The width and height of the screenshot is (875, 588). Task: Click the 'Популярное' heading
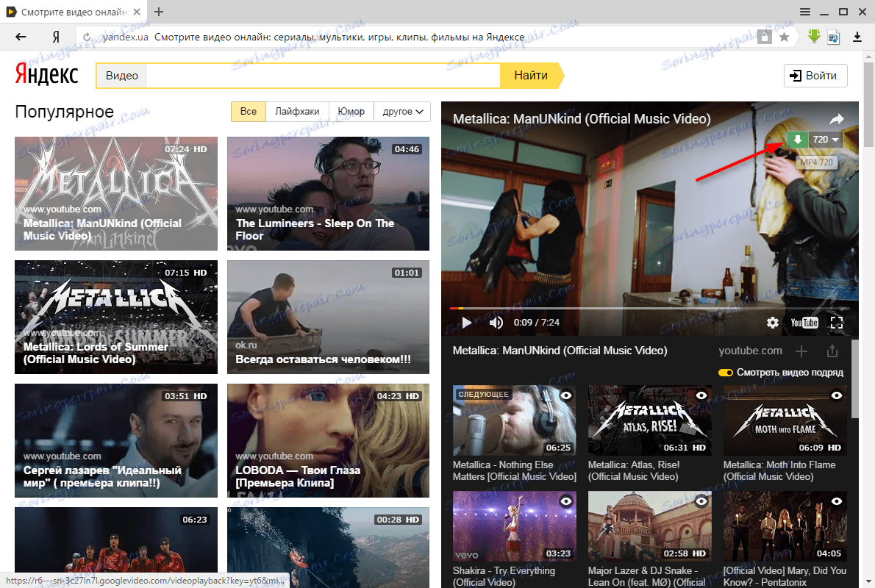[64, 112]
